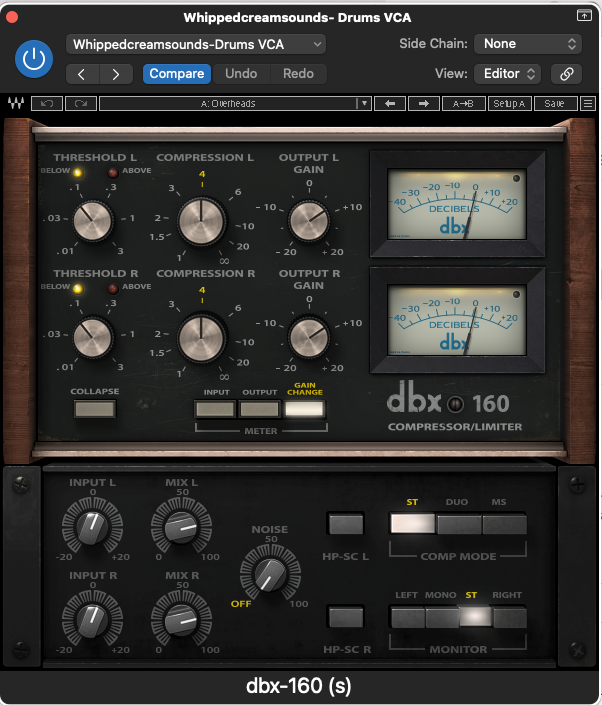Select MONO monitor mode
Viewport: 602px width, 705px height.
click(x=441, y=617)
